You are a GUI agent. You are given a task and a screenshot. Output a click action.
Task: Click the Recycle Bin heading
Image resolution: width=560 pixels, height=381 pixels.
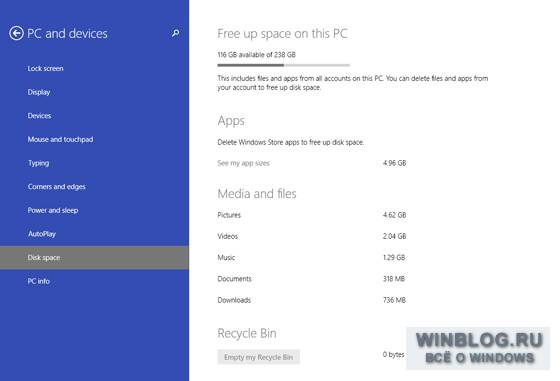[247, 333]
